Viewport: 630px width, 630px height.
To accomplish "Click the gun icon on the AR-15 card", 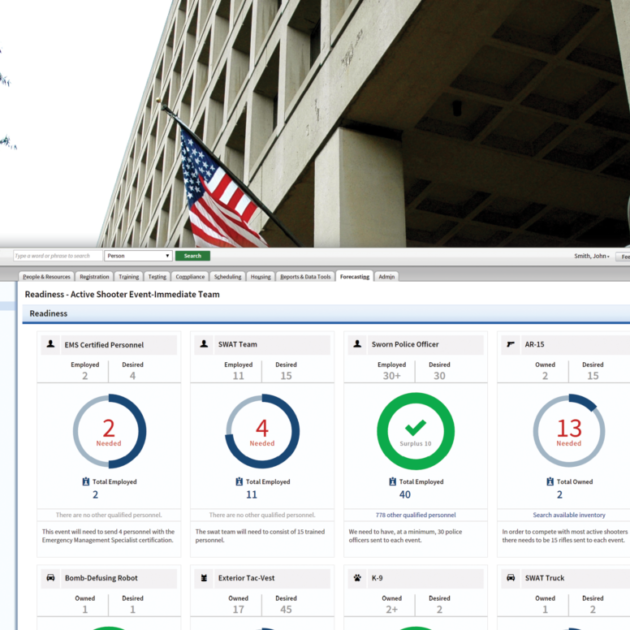I will 511,344.
